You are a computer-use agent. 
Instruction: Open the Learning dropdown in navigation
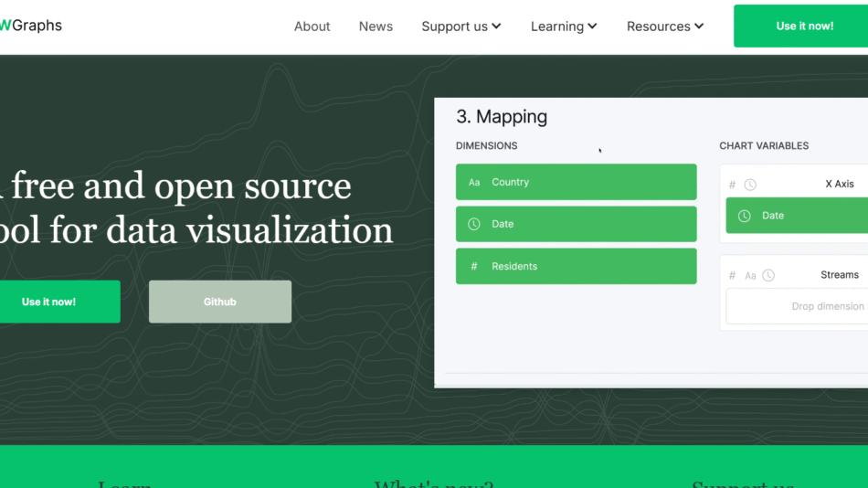point(563,27)
